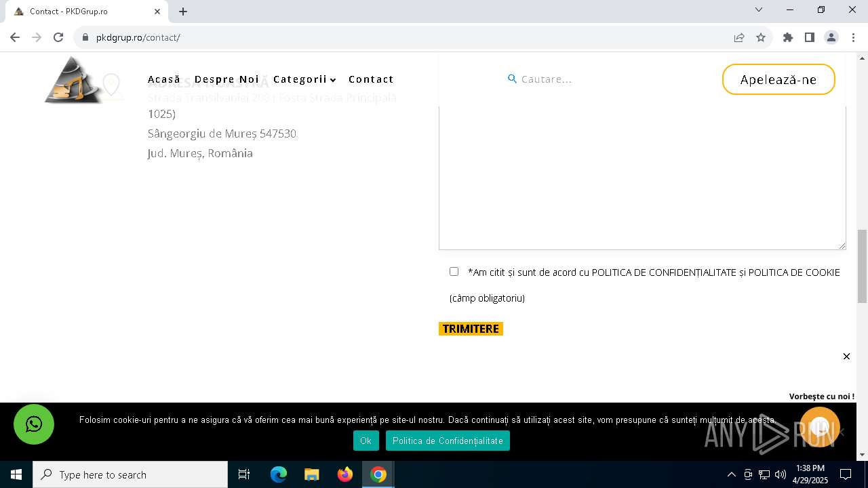The height and width of the screenshot is (488, 868).
Task: Click the page vertical scrollbar thumb
Action: [x=862, y=266]
